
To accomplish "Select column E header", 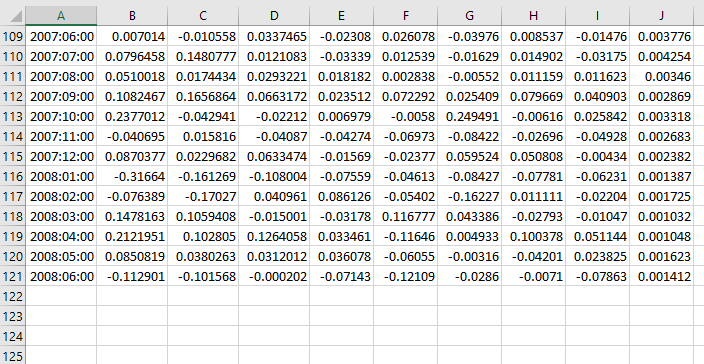I will click(x=341, y=16).
